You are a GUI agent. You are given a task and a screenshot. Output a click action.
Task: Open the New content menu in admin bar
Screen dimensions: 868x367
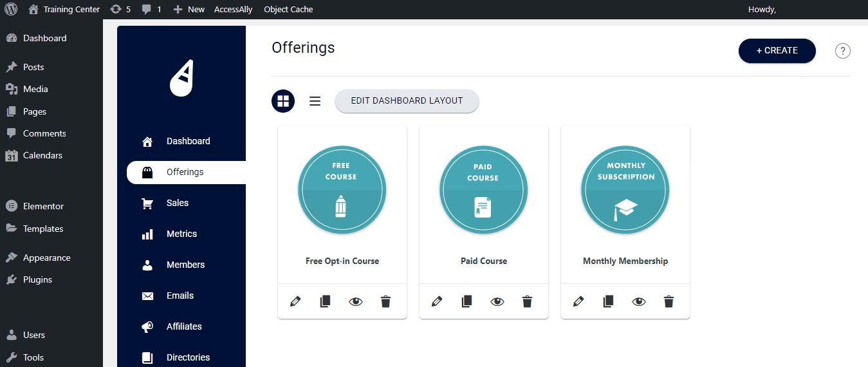point(189,10)
